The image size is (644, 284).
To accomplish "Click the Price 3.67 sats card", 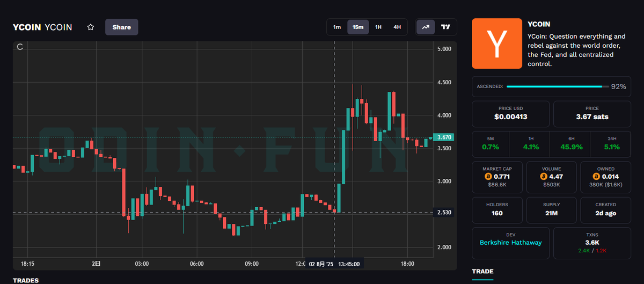I will [x=592, y=113].
